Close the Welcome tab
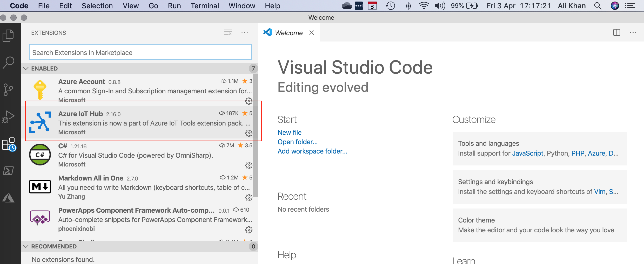 coord(312,33)
